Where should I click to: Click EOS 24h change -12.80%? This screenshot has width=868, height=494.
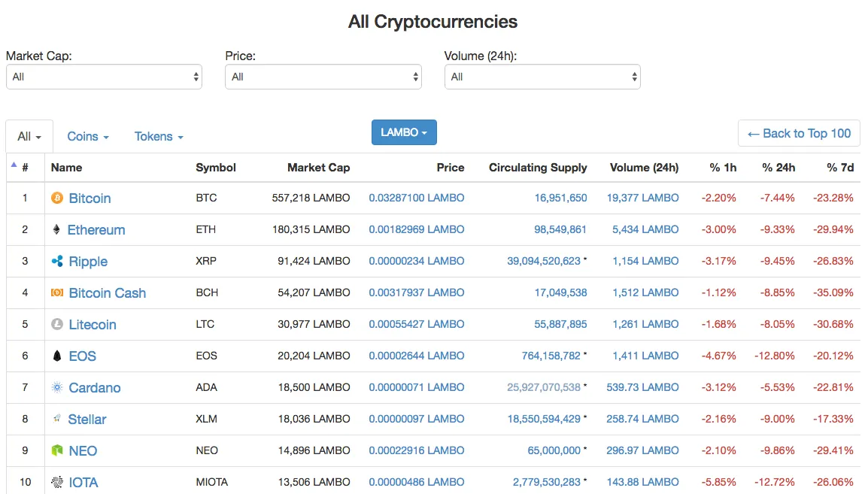pos(775,356)
